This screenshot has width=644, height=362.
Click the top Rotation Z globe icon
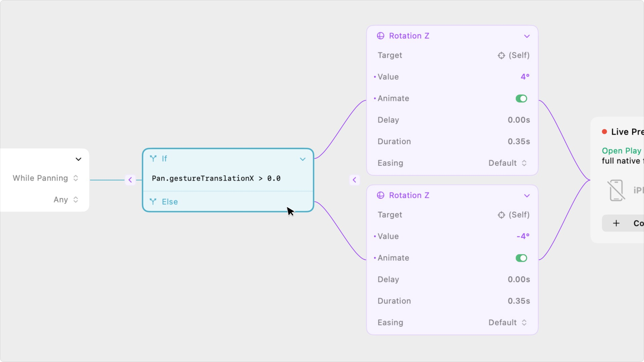(380, 36)
